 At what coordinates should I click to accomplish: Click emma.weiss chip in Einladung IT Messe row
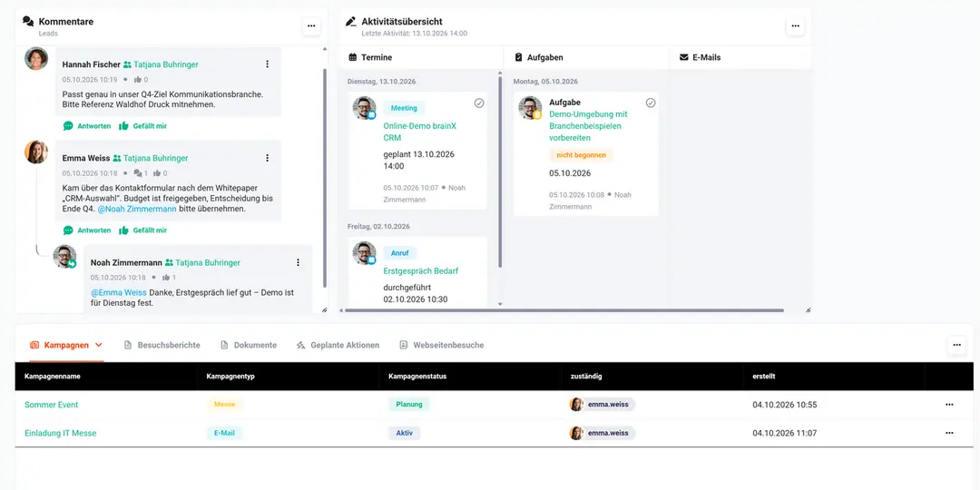pyautogui.click(x=602, y=433)
